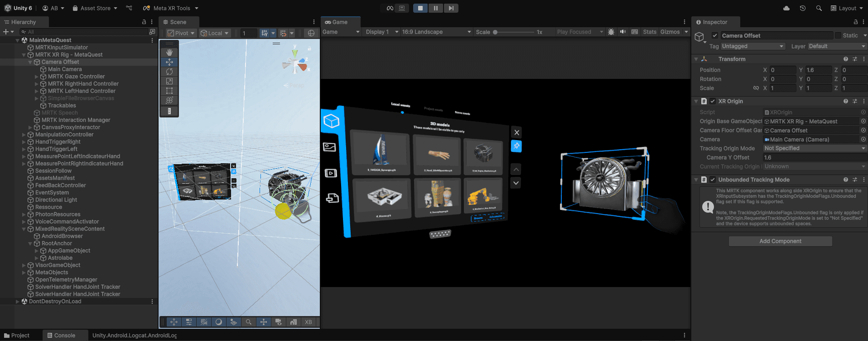This screenshot has width=868, height=341.
Task: Toggle the scene lighting overlay icon
Action: [219, 322]
